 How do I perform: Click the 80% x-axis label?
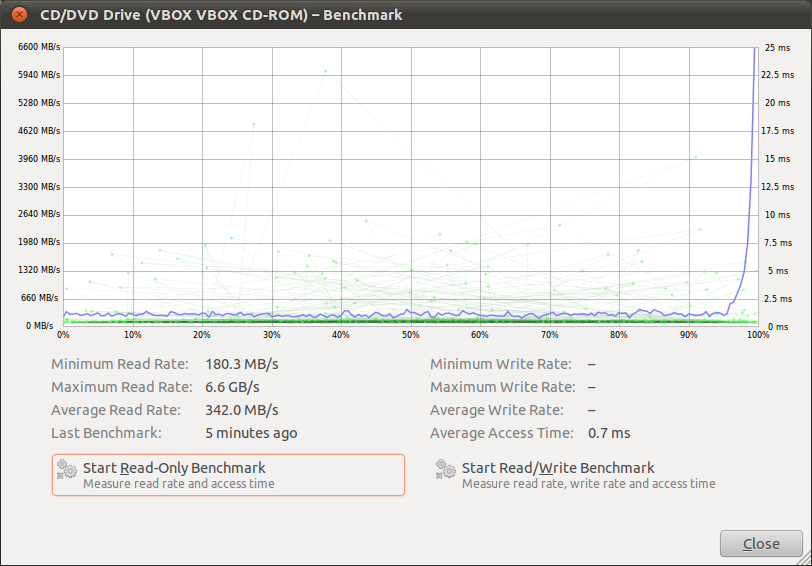[618, 335]
